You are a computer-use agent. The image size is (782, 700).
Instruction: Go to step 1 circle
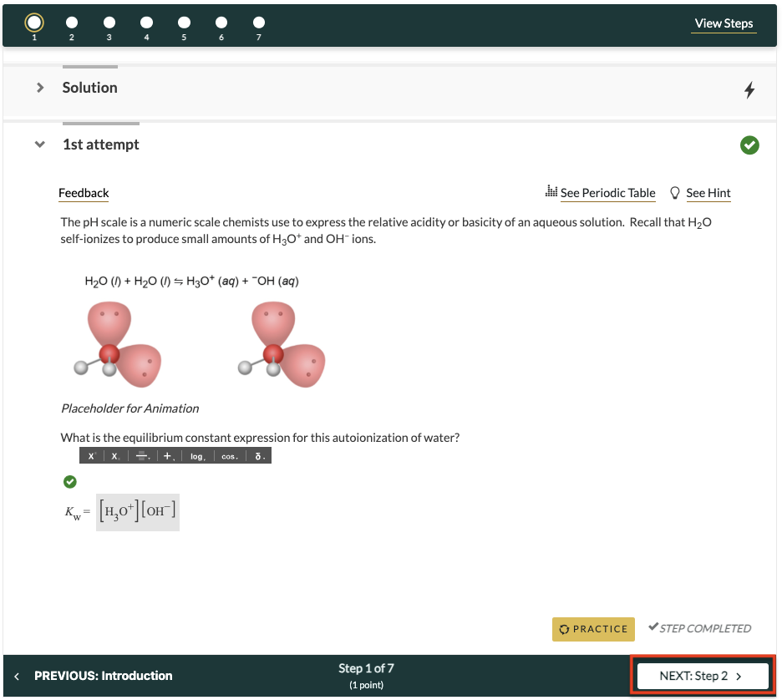34,23
